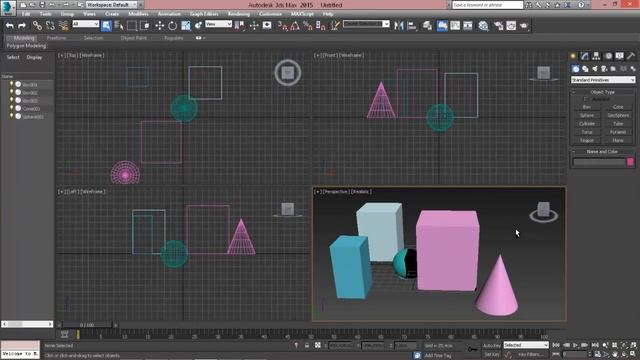Open the Hierarchy panel tab icon
Viewport: 640px width, 360px height.
coord(596,56)
